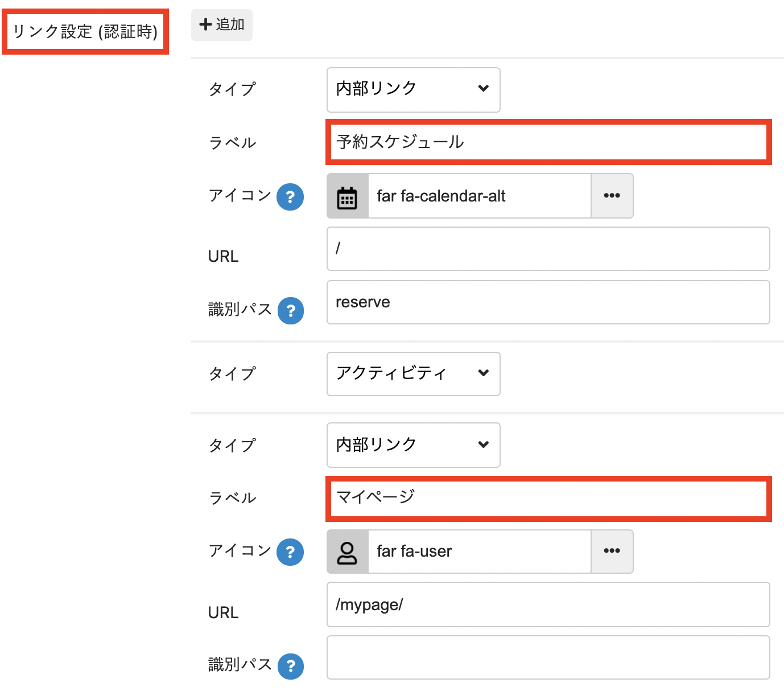Click the help icon beside bottom 識別パス

(x=291, y=666)
